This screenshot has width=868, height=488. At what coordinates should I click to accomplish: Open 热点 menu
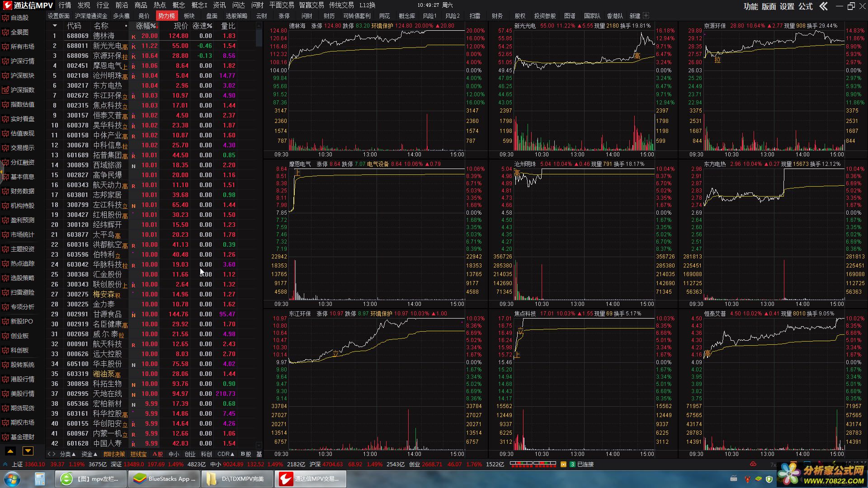coord(160,5)
